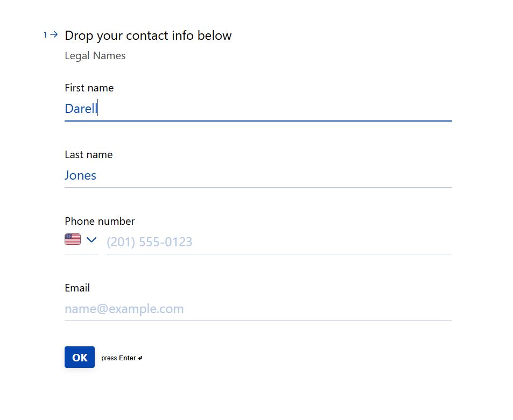Click the "Drop your contact info below" heading
The width and height of the screenshot is (513, 420).
[x=148, y=35]
